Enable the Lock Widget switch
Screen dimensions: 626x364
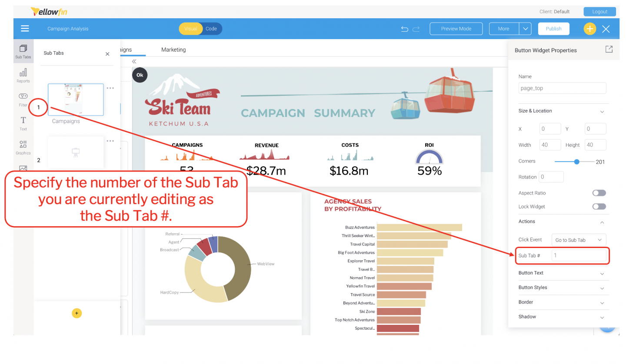pos(599,207)
